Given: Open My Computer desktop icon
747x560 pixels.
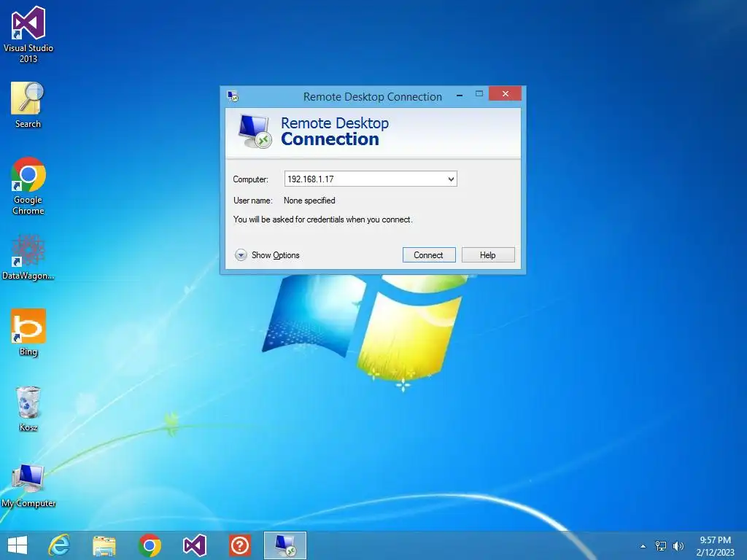Looking at the screenshot, I should coord(28,486).
